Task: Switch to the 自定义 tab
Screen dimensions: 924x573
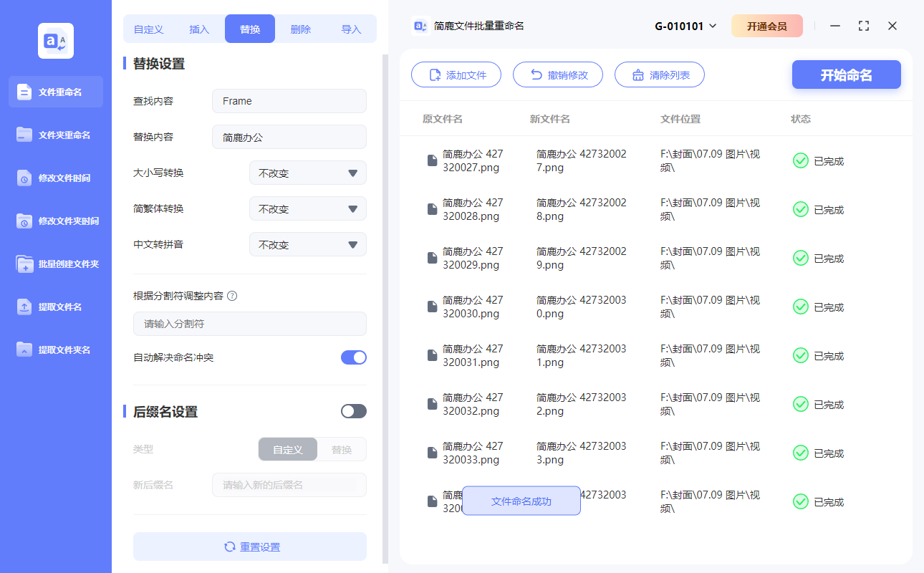Action: coord(149,29)
